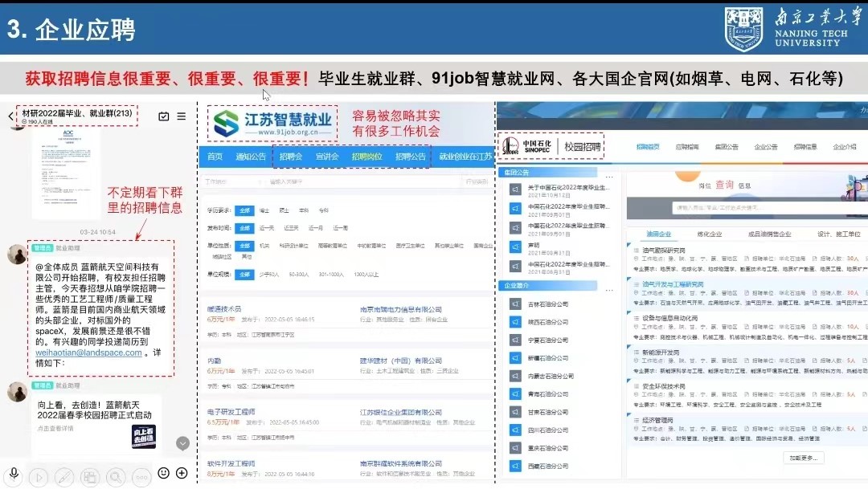
Task: Open the group chat menu icon
Action: [182, 116]
